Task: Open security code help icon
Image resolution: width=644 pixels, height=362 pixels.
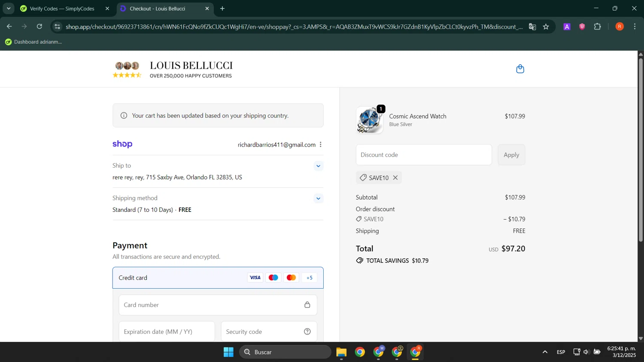Action: [x=307, y=332]
